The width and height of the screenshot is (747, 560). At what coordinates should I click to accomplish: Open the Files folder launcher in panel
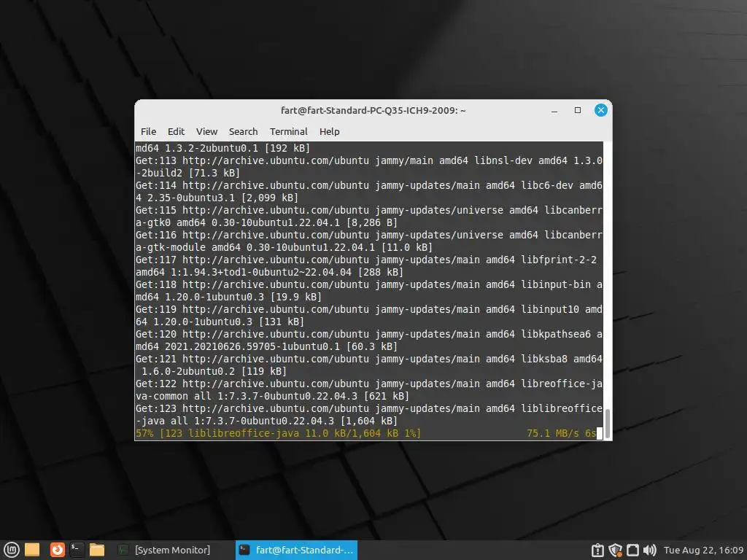97,550
